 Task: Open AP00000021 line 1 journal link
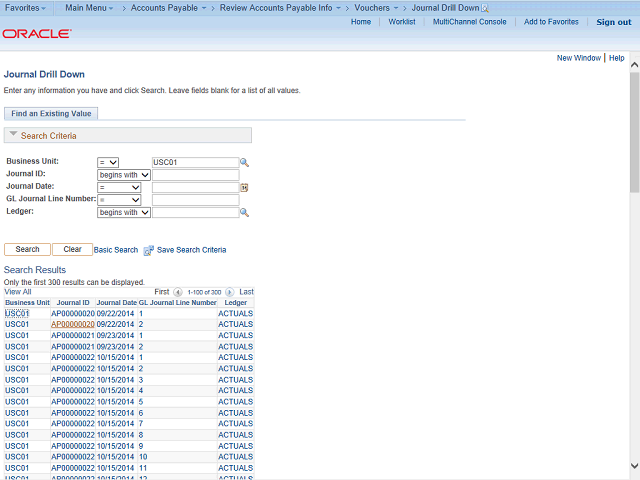73,336
